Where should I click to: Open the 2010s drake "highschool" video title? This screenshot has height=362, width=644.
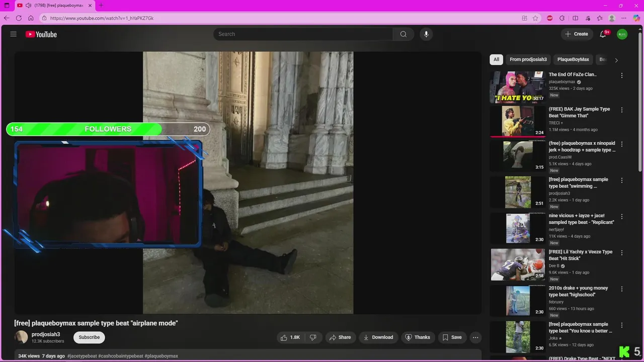point(579,291)
